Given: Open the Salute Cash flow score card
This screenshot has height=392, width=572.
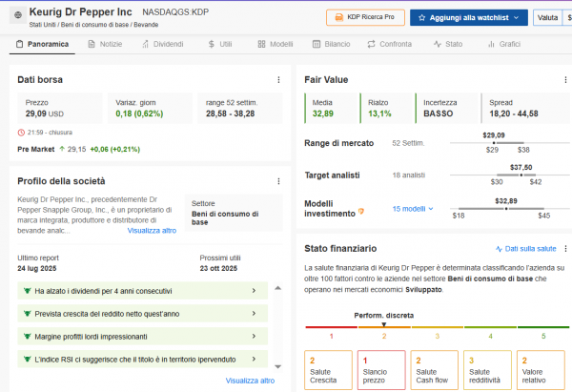Looking at the screenshot, I should click(x=434, y=370).
